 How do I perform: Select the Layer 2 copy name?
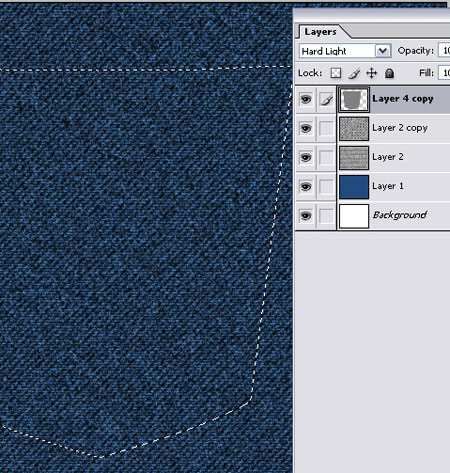pos(400,128)
